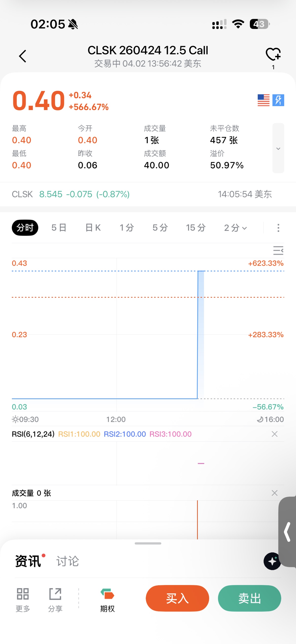Viewport: 296px width, 644px height.
Task: Open the AI sparkle assistant button
Action: point(272,561)
